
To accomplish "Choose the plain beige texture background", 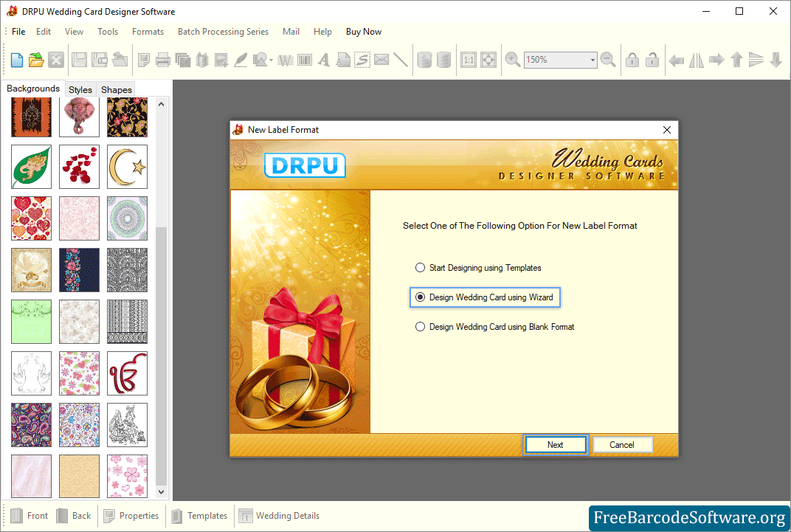I will (79, 477).
